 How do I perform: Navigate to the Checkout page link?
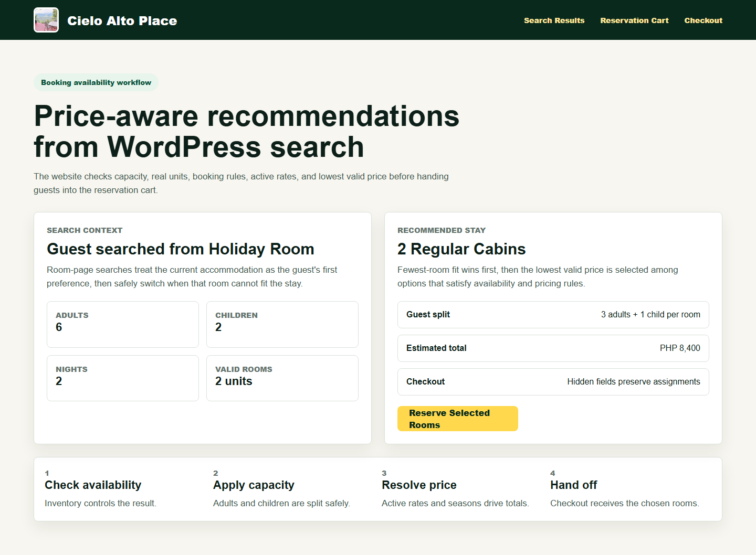click(703, 20)
